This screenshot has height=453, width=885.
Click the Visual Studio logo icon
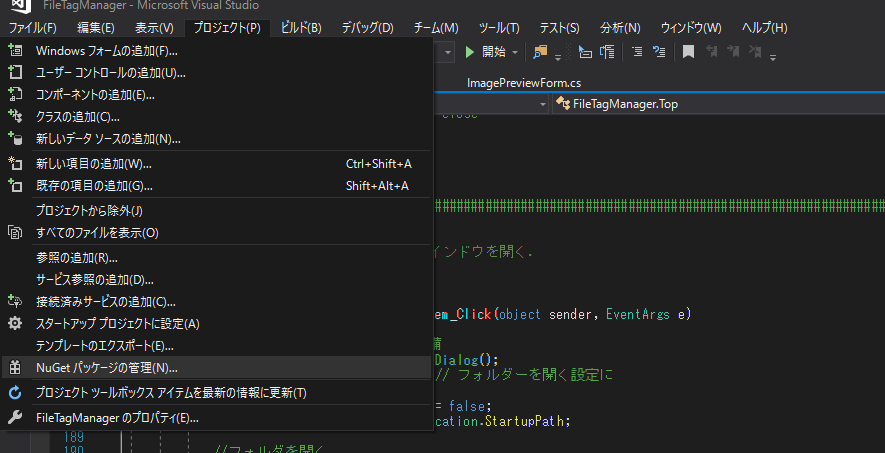(x=21, y=6)
